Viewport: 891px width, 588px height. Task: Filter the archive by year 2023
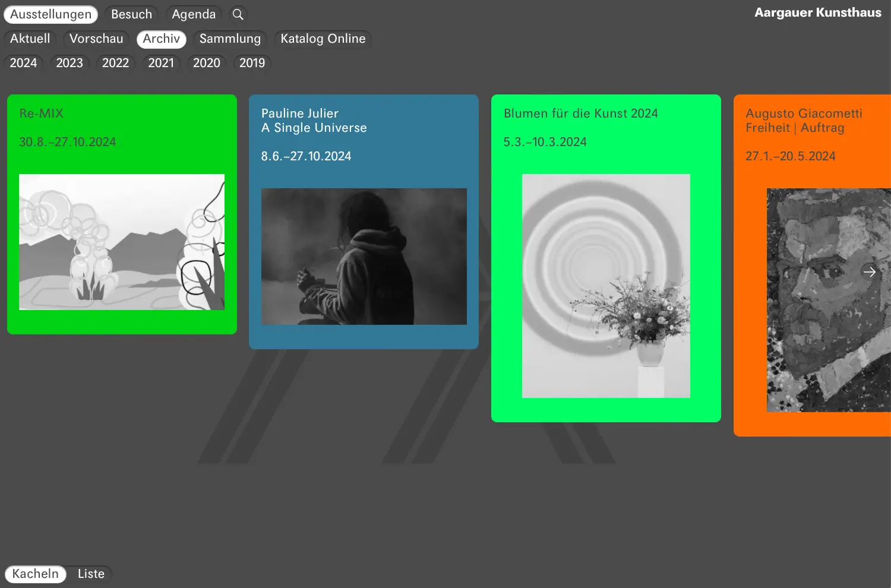point(69,63)
